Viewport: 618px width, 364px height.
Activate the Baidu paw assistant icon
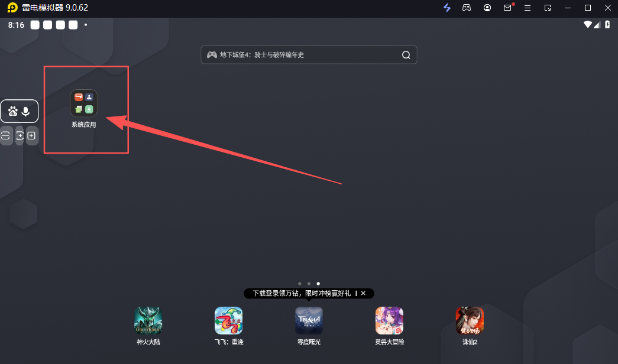coord(12,110)
